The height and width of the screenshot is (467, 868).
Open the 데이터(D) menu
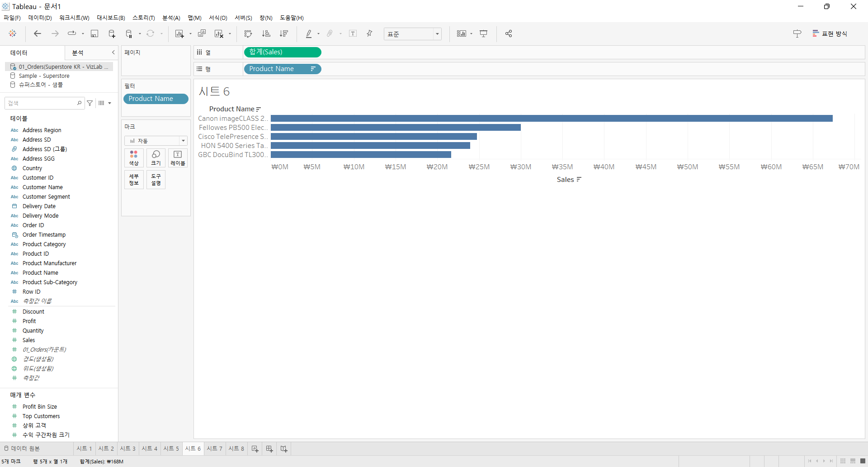(40, 18)
